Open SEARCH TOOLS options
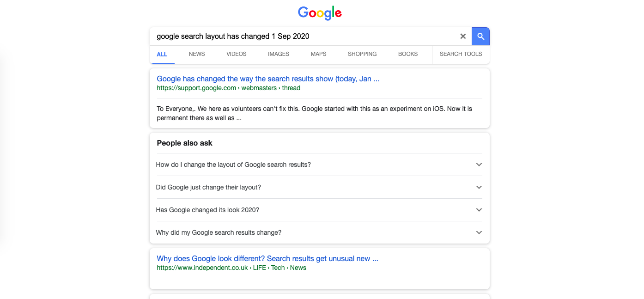Image resolution: width=644 pixels, height=299 pixels. coord(461,54)
